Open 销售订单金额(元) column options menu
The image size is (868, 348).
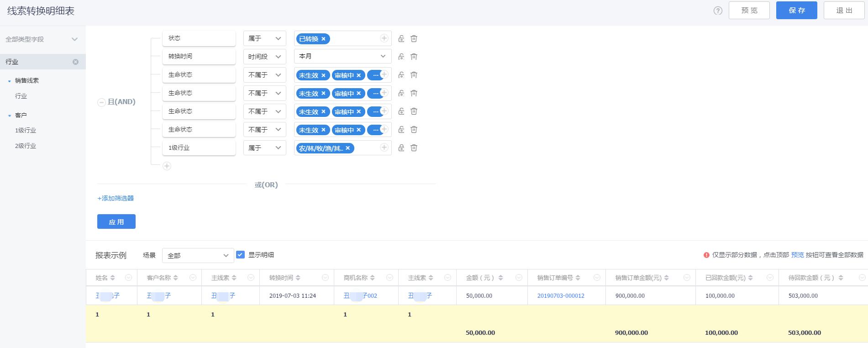coord(687,278)
